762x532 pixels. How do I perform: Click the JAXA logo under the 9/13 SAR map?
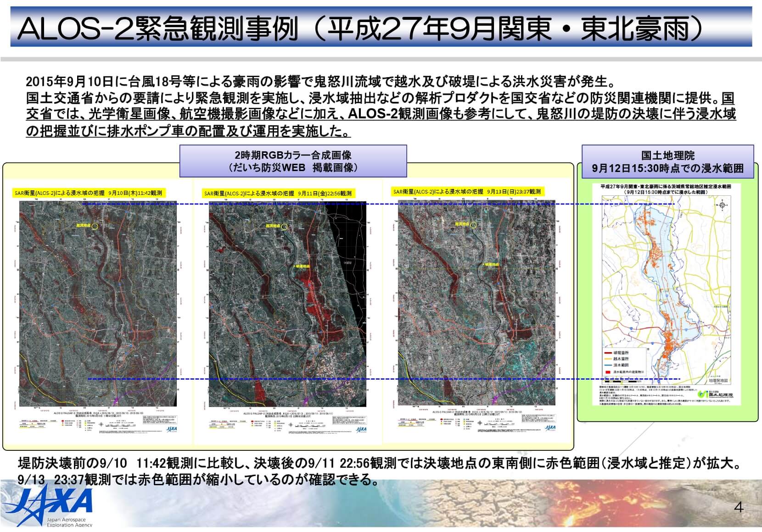[x=550, y=428]
